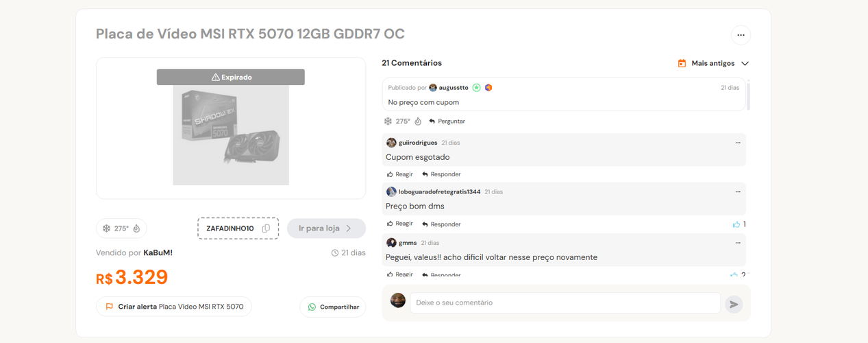Viewport: 868px width, 343px height.
Task: Click the green star badge next to augusstto
Action: (x=477, y=88)
